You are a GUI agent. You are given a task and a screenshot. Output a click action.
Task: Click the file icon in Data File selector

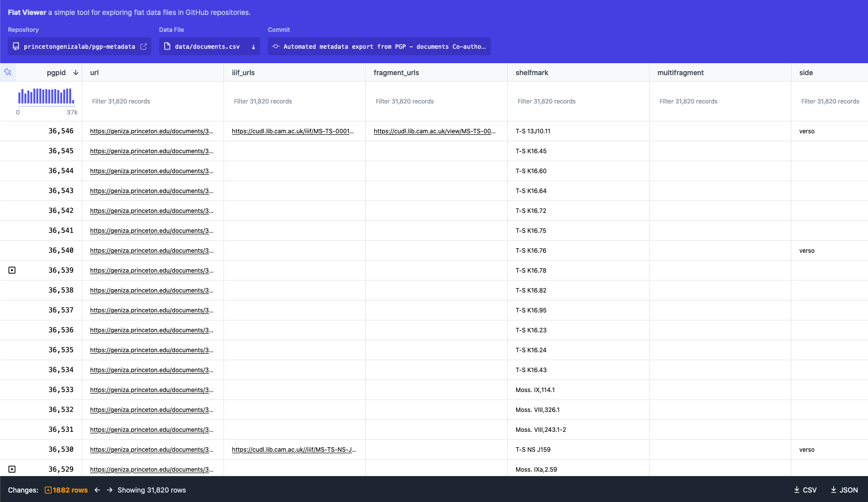167,46
